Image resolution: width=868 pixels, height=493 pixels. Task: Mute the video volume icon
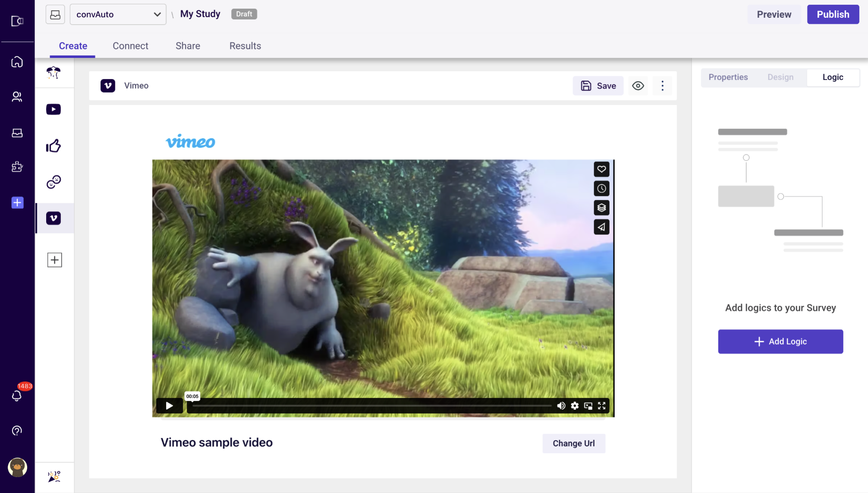coord(561,406)
